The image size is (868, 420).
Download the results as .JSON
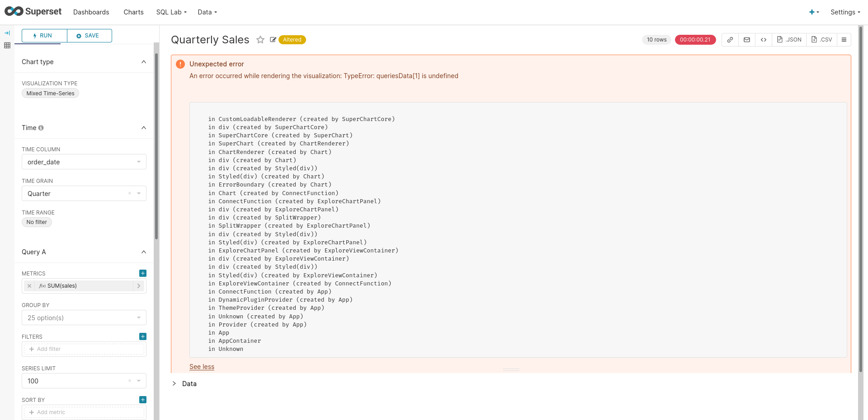coord(789,40)
